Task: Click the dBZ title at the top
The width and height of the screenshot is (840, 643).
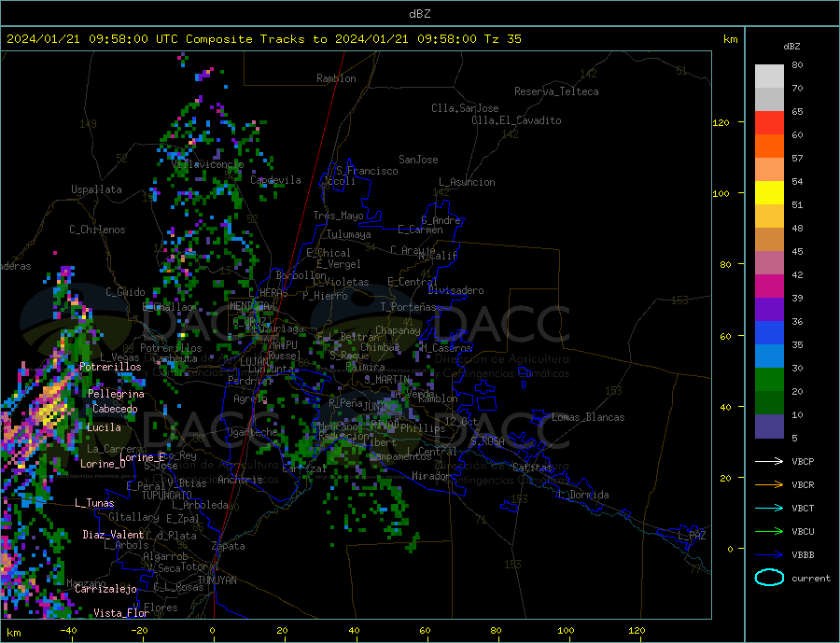Action: pos(419,14)
